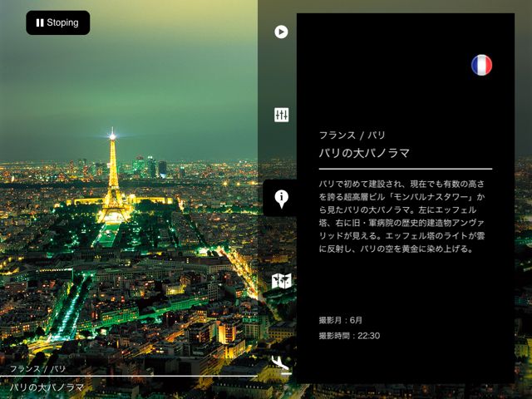Click フランス / パリ label in info panel
The width and height of the screenshot is (532, 399).
[x=352, y=135]
